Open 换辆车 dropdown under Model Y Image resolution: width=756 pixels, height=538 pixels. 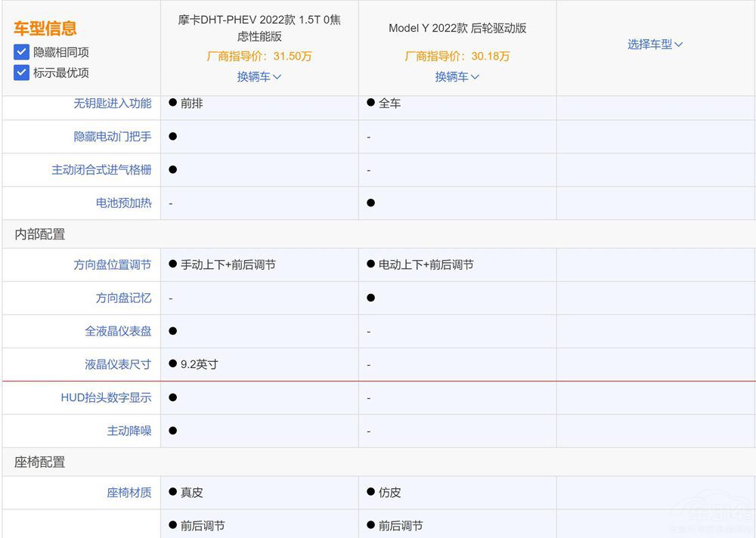[457, 76]
